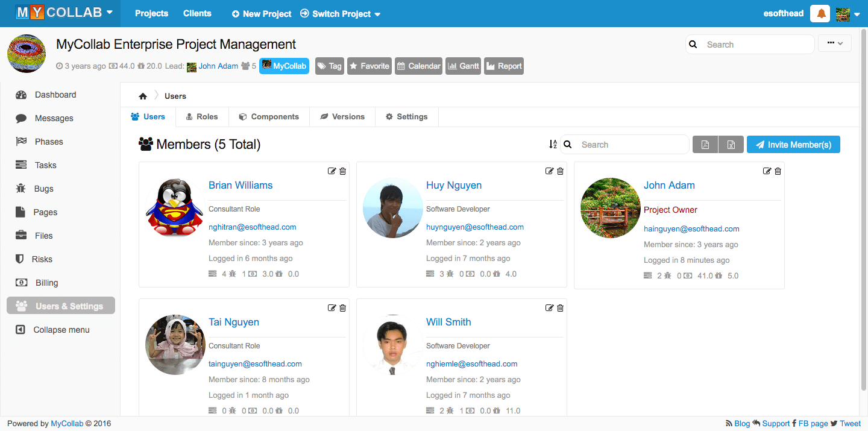Open Brian Williams profile link
868x431 pixels.
(x=241, y=186)
